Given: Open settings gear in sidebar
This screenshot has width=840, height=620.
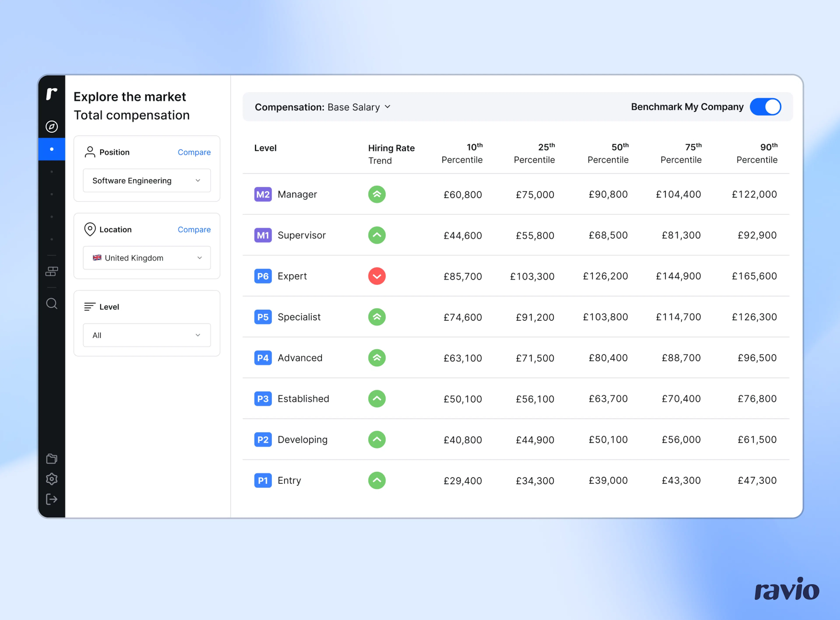Looking at the screenshot, I should [51, 479].
